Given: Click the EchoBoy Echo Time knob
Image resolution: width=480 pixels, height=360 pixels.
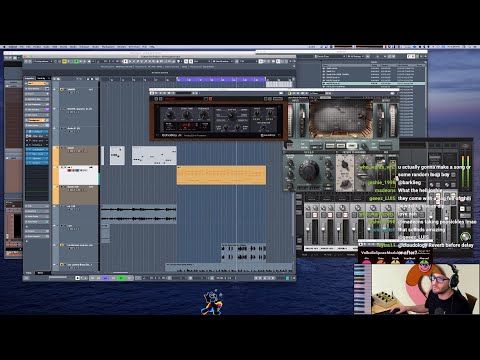Looking at the screenshot, I should point(187,115).
